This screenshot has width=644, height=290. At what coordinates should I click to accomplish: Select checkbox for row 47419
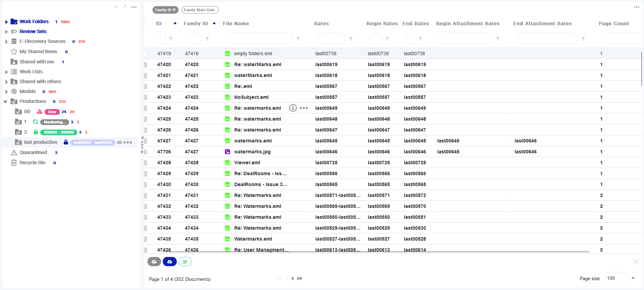[145, 54]
